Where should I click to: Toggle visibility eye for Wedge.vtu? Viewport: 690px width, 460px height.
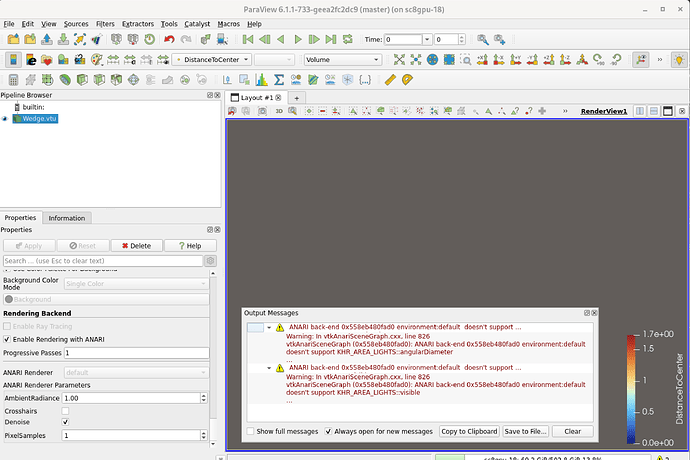[x=5, y=119]
